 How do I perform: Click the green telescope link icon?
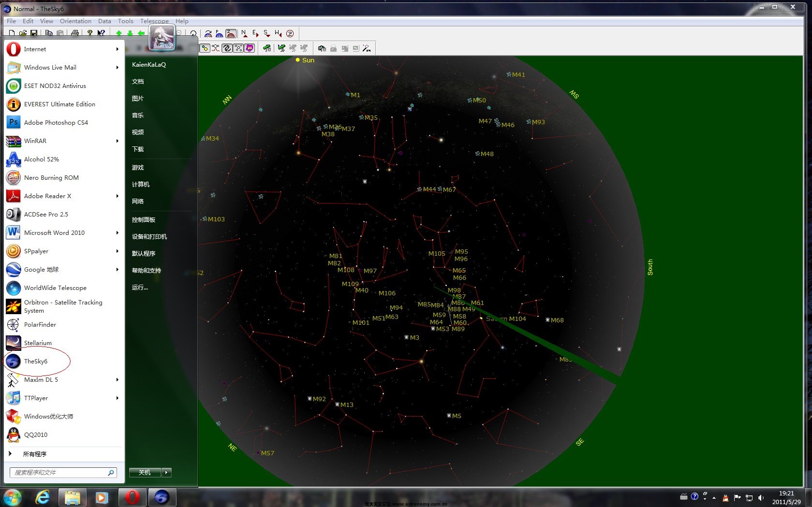click(x=267, y=48)
